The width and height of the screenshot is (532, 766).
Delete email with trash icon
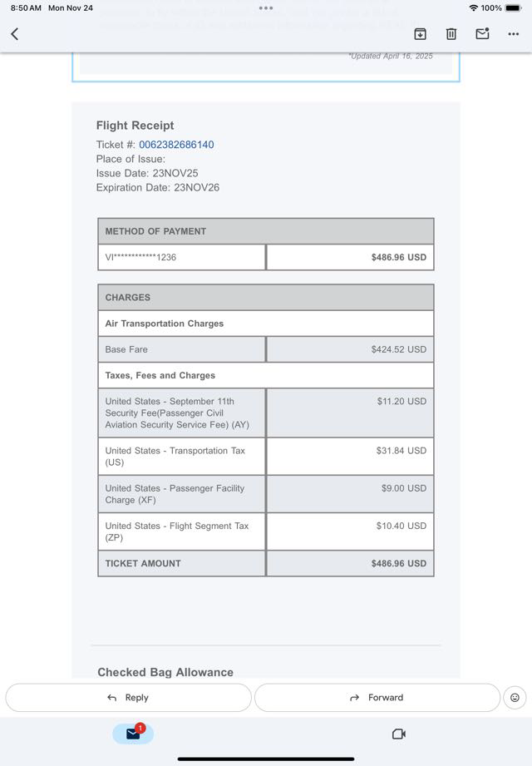[x=451, y=34]
